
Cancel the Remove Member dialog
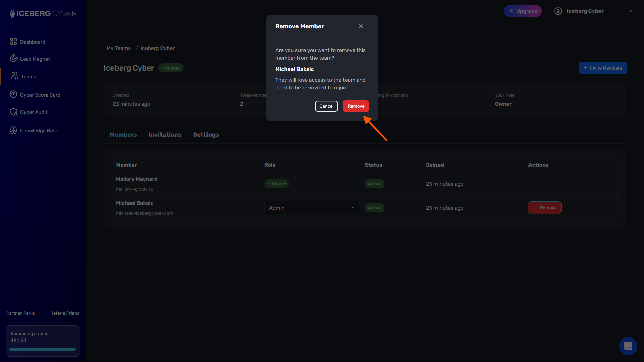(326, 106)
